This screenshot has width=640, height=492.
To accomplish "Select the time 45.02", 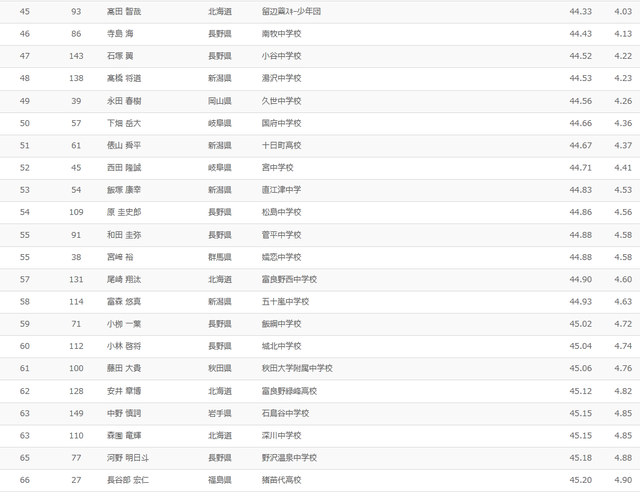I will [580, 324].
